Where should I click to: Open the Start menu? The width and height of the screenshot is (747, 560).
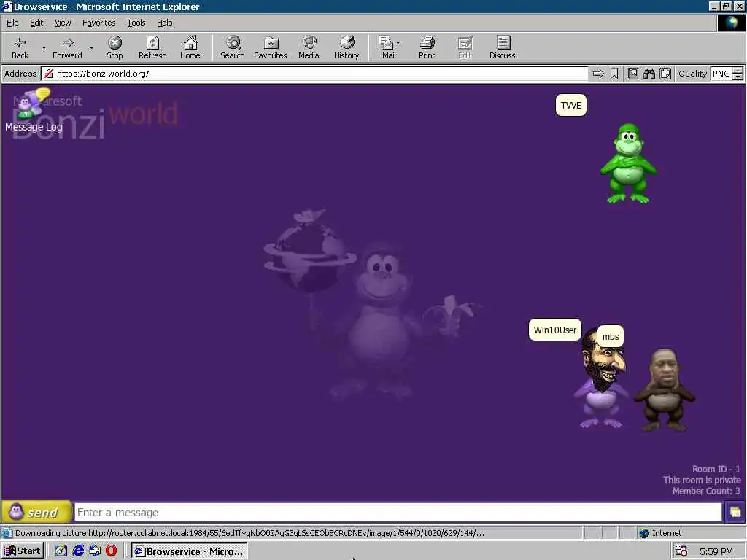coord(23,551)
